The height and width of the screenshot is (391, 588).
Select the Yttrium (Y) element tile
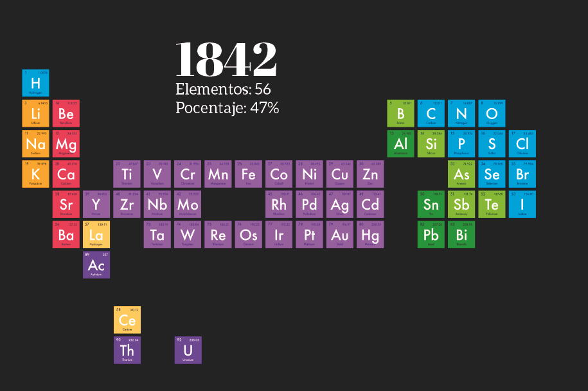coord(96,205)
